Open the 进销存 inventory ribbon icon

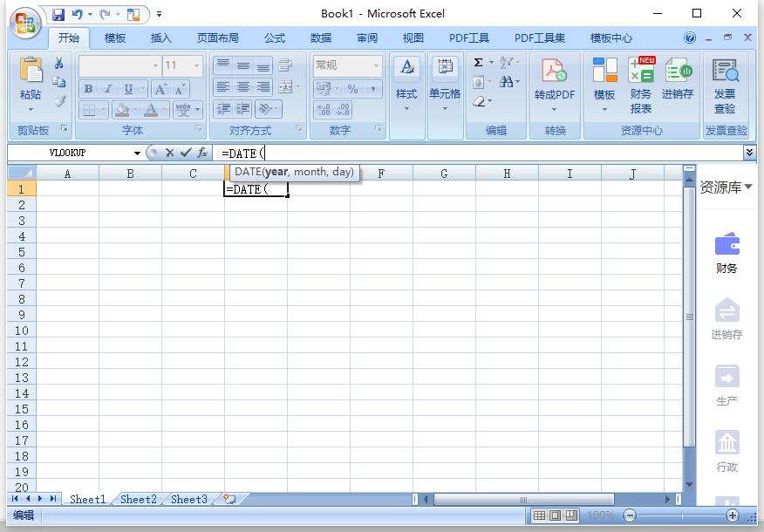point(679,70)
